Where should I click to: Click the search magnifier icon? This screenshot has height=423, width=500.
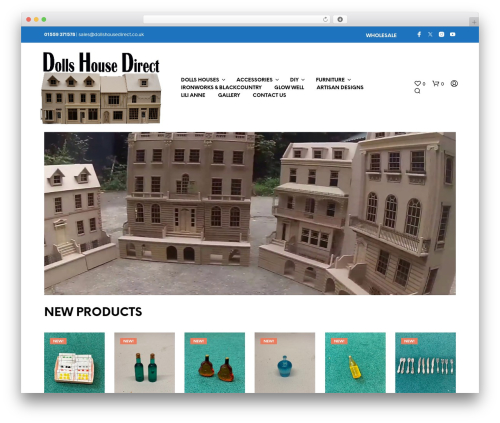[417, 91]
